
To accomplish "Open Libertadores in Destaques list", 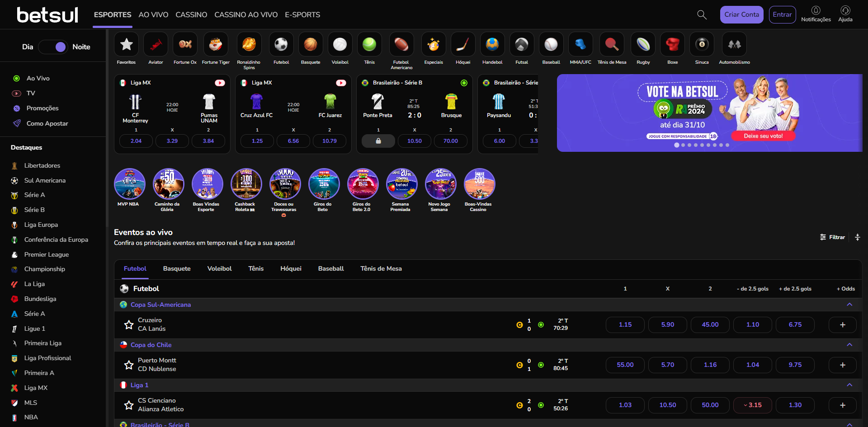I will coord(42,166).
